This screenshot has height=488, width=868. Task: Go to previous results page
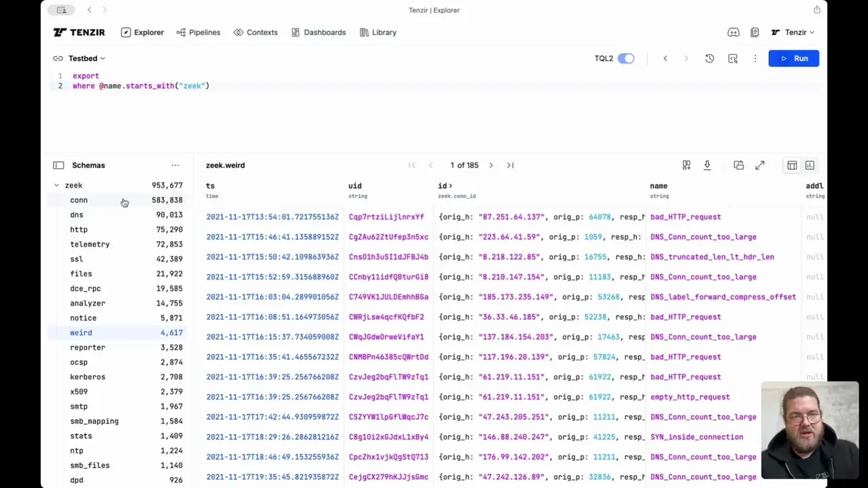point(431,165)
